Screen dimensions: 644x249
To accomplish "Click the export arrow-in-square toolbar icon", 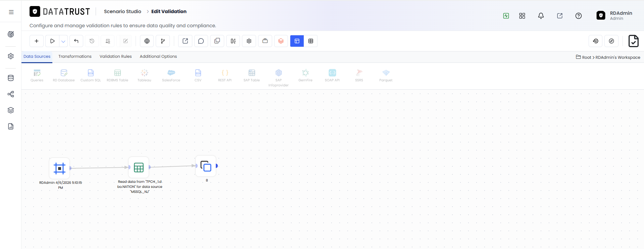I will click(185, 41).
